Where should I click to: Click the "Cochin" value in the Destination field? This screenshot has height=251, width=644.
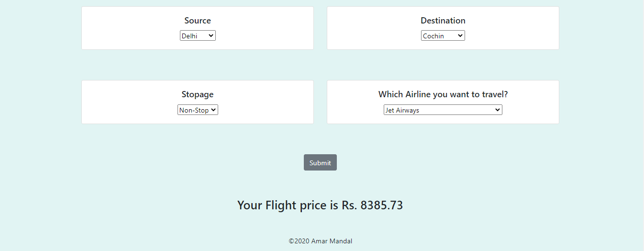433,36
